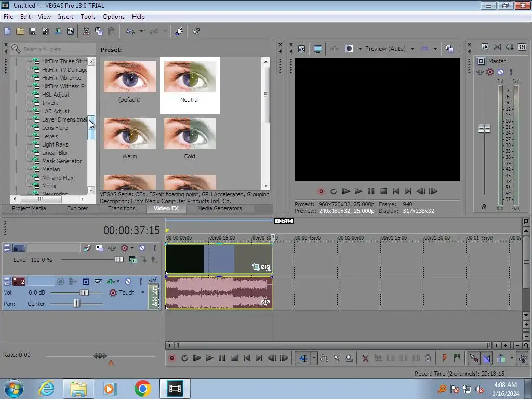Open Google Chrome from taskbar
The width and height of the screenshot is (532, 399).
pyautogui.click(x=142, y=389)
